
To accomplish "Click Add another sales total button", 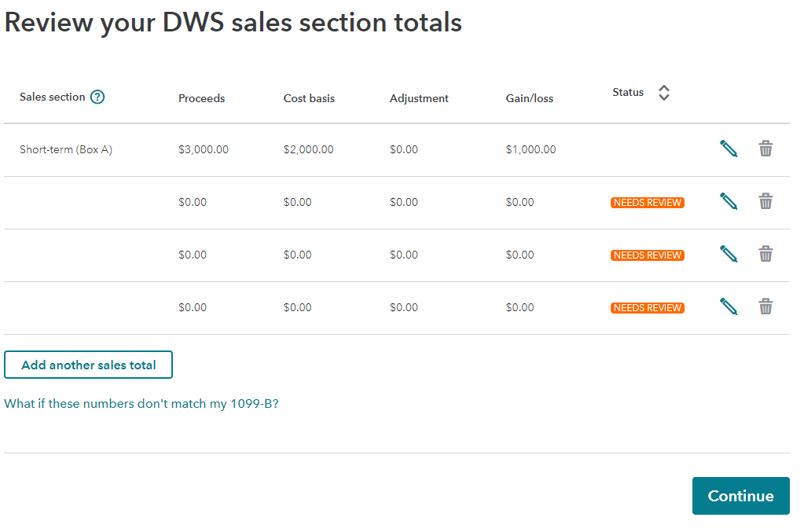I will click(88, 365).
